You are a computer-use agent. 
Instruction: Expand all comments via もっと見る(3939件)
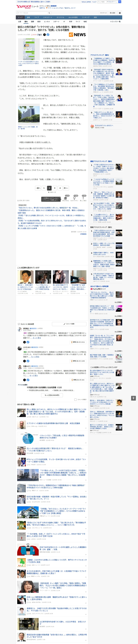[x=52, y=395]
